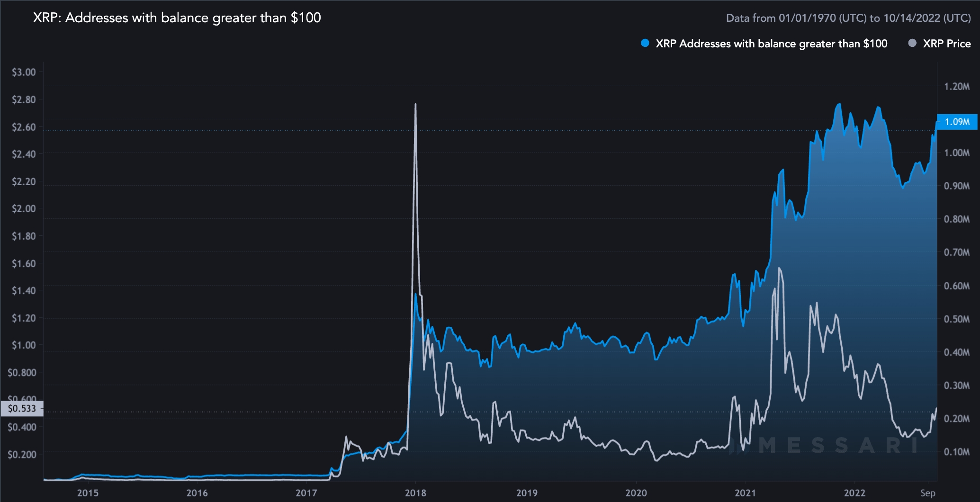980x502 pixels.
Task: Toggle the 'XRP Addresses with balance greater than $100' legend label
Action: pyautogui.click(x=771, y=44)
